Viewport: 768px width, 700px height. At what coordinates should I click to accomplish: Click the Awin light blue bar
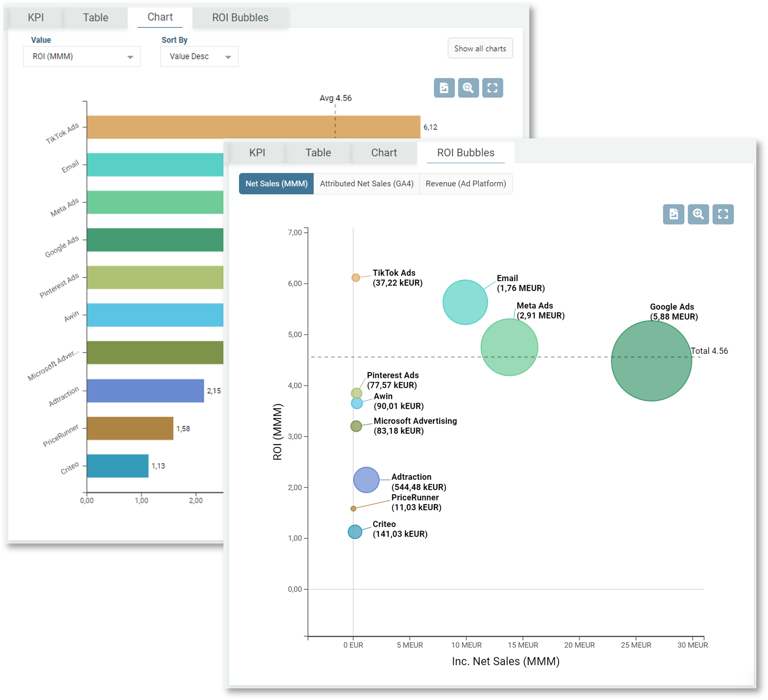155,315
